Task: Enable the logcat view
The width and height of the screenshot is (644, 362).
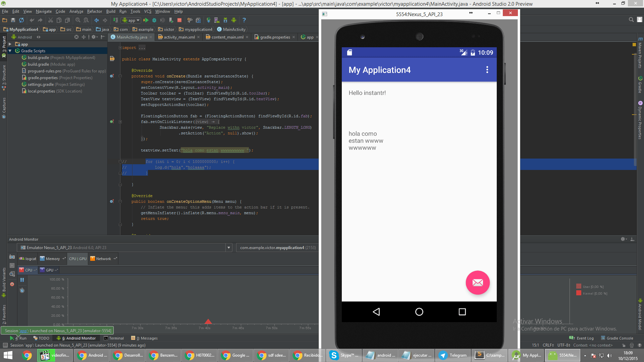Action: [x=27, y=258]
